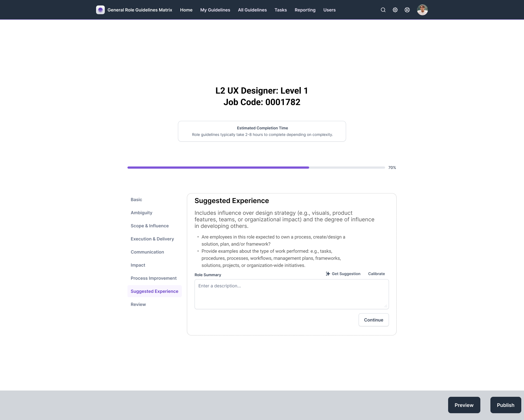Viewport: 524px width, 420px height.
Task: Open the Reporting section
Action: [305, 10]
